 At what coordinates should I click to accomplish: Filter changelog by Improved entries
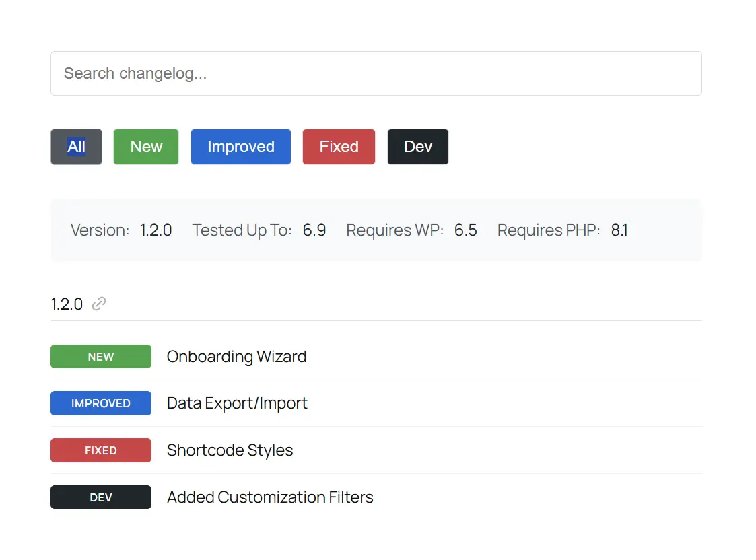pyautogui.click(x=240, y=147)
